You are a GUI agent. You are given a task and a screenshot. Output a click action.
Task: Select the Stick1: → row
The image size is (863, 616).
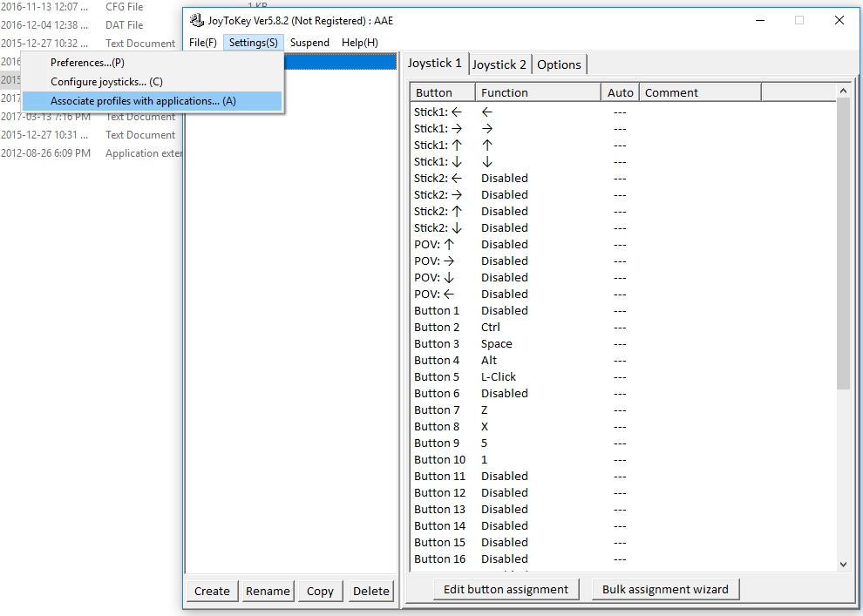[623, 129]
